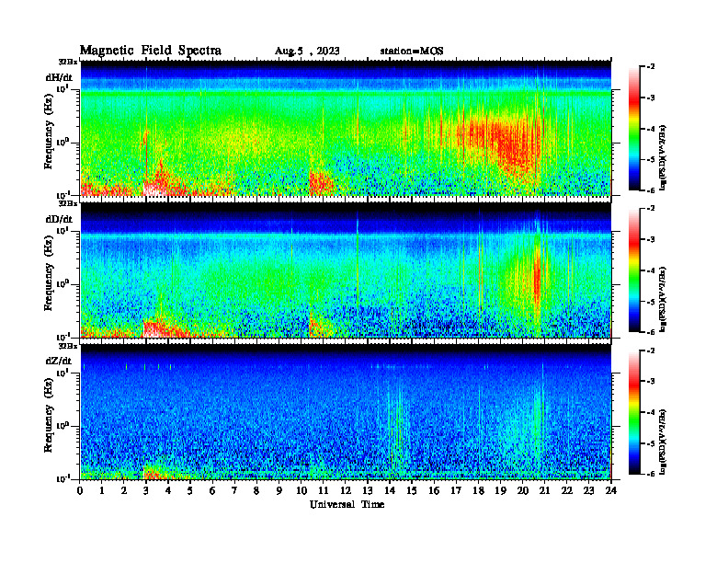728x563 pixels.
Task: Click the 32Hz label atop dD/dt panel
Action: coord(68,203)
